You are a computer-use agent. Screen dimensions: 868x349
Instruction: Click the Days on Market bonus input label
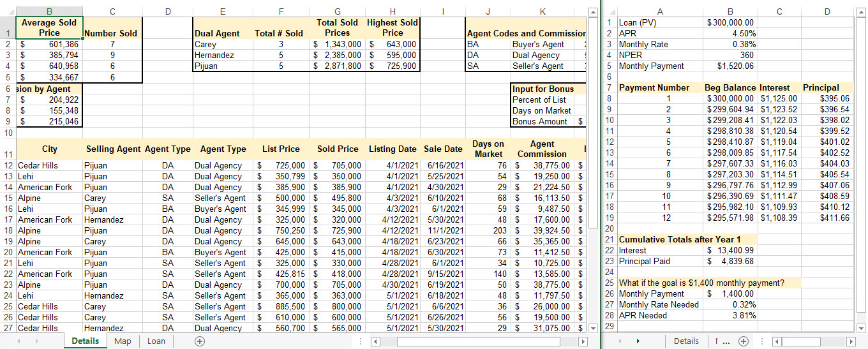point(542,110)
